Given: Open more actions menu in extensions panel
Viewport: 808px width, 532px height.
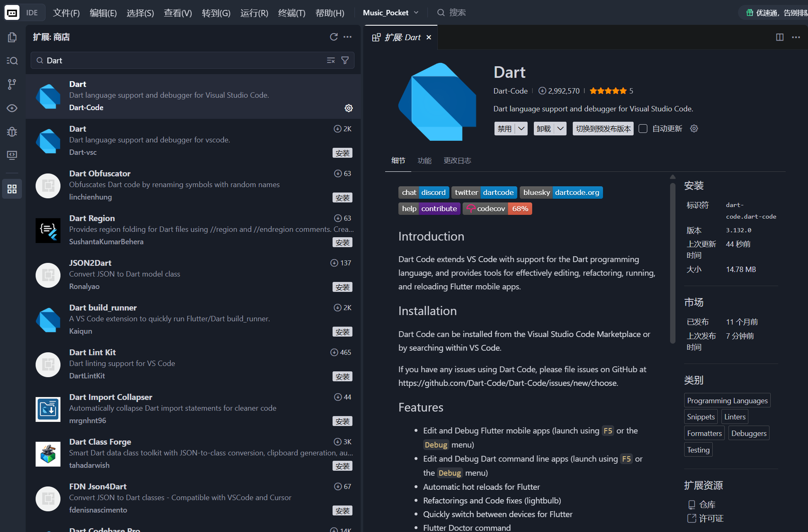Looking at the screenshot, I should point(347,37).
